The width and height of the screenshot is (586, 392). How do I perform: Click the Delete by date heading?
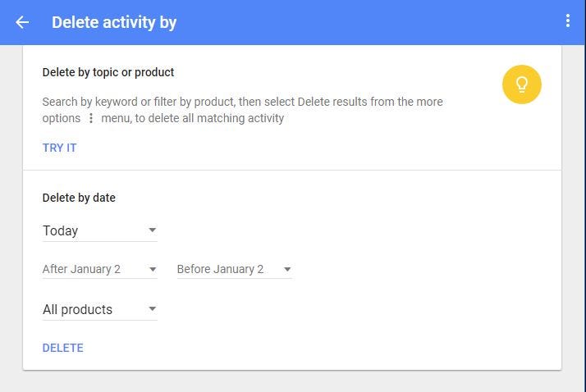pyautogui.click(x=79, y=198)
